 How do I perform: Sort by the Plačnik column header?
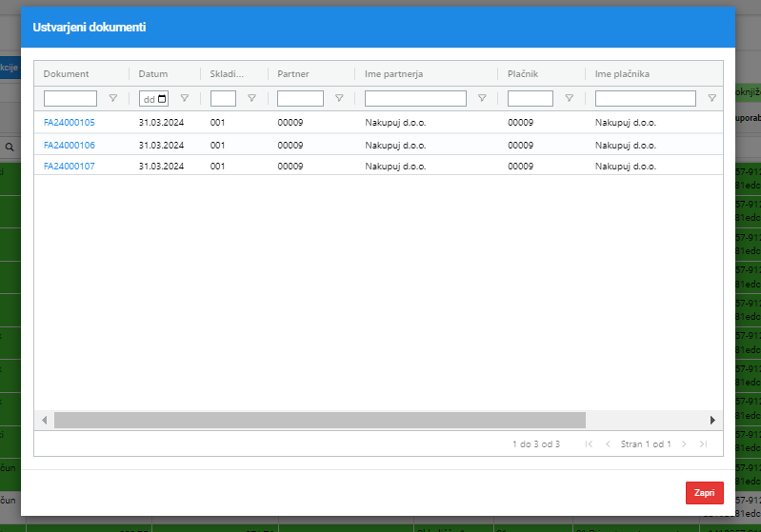[x=523, y=74]
